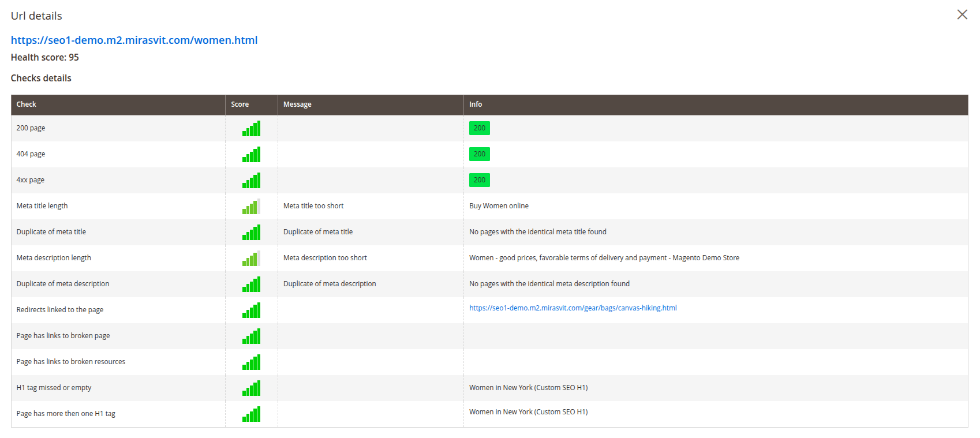Viewport: 980px width, 438px height.
Task: Click the Check column header
Action: [118, 104]
